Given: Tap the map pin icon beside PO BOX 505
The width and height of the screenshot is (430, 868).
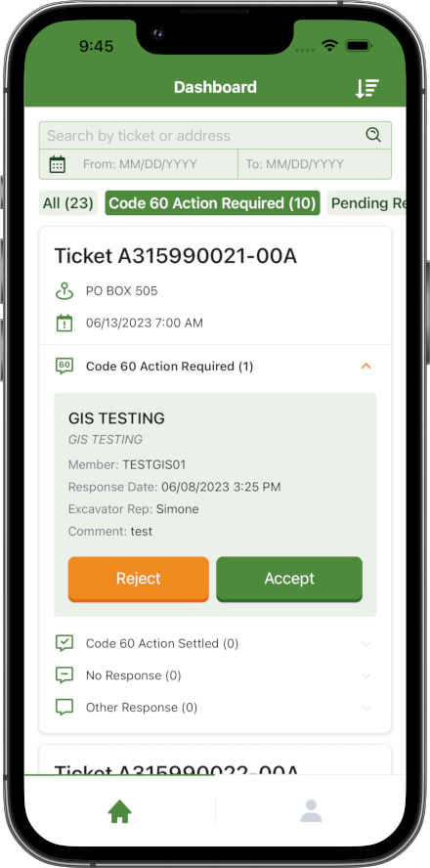Looking at the screenshot, I should click(64, 291).
